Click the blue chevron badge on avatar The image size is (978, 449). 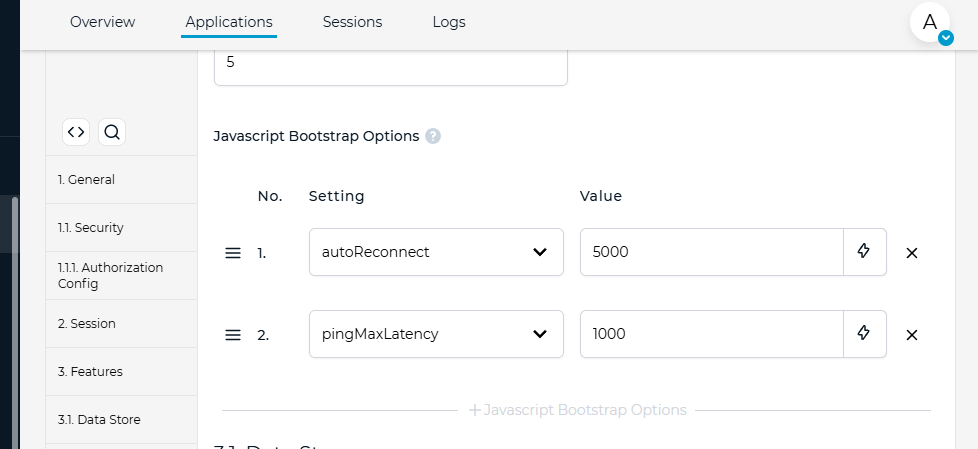pos(946,38)
